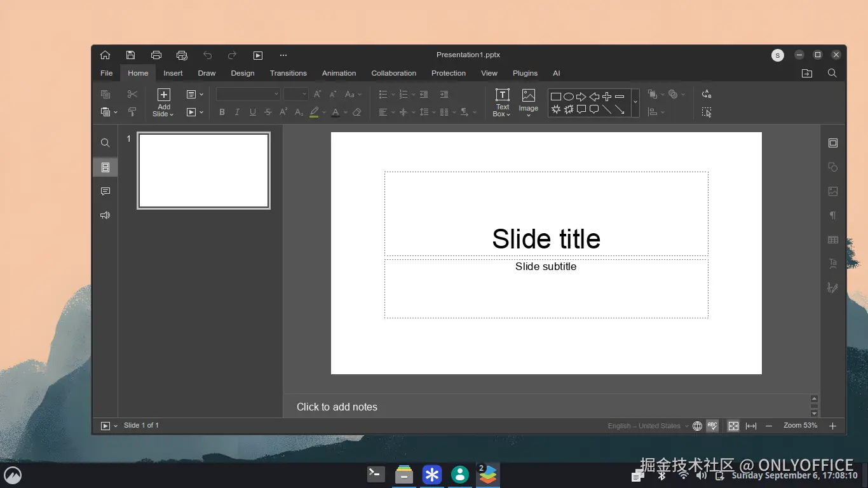Click the Increase indent icon
This screenshot has width=868, height=488.
[x=444, y=94]
